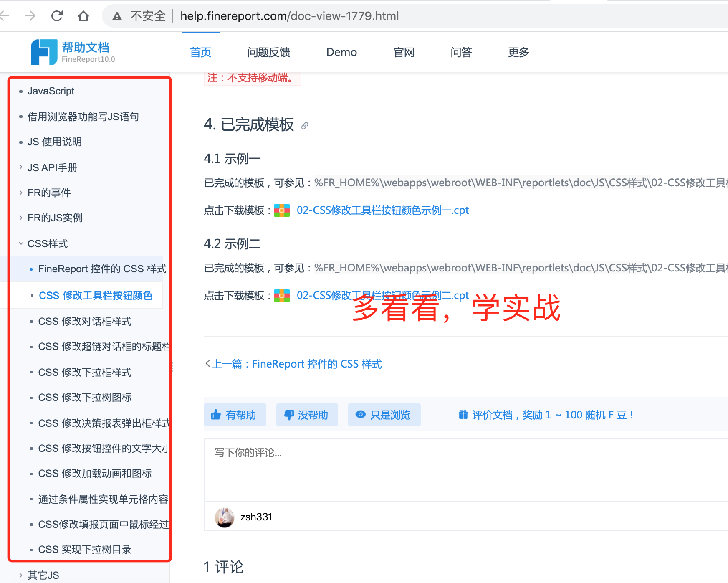Open CSS 修改加载动画和图标 in sidebar
This screenshot has width=728, height=583.
coord(95,474)
